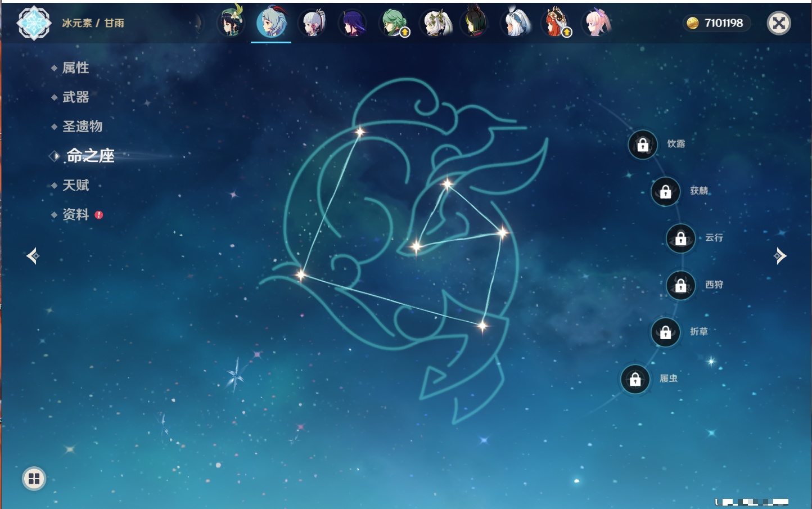Open the four-square grid button
The width and height of the screenshot is (812, 509).
coord(34,479)
